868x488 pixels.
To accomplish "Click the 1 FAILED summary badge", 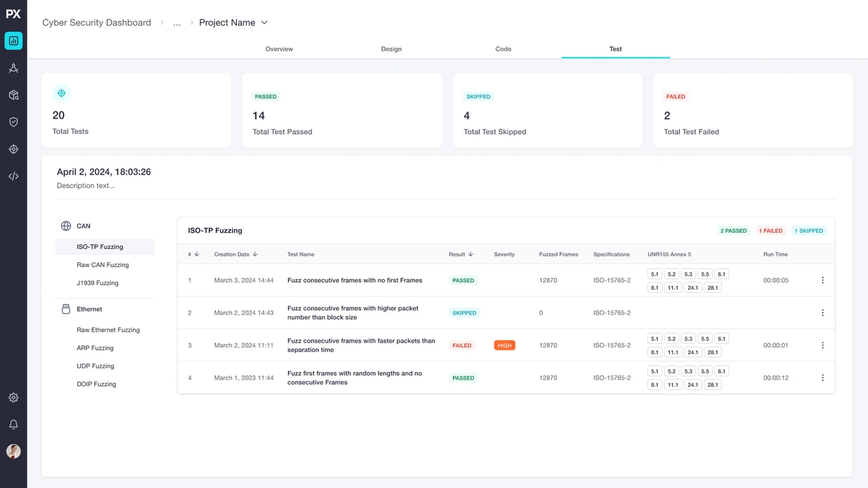I will (x=770, y=231).
